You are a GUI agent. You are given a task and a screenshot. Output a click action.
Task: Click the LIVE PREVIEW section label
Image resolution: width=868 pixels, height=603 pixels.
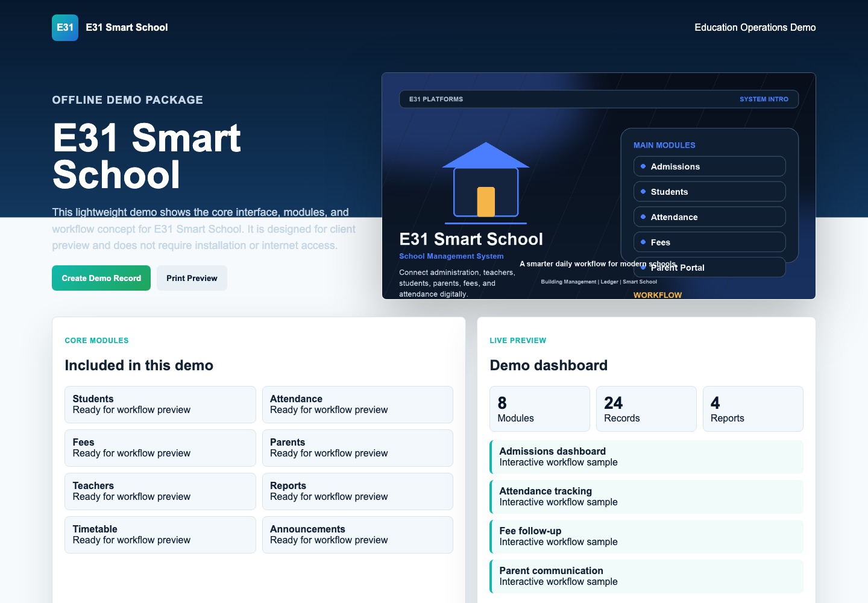pyautogui.click(x=518, y=341)
